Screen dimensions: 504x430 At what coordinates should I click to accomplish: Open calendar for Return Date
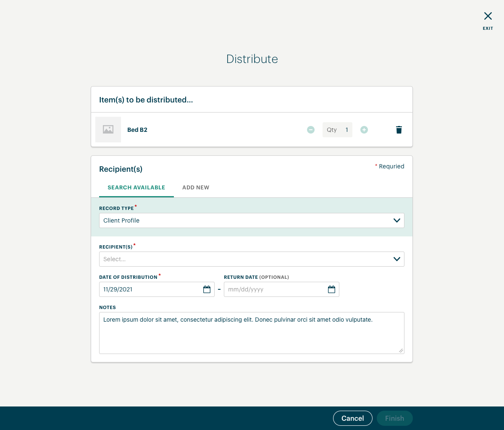coord(331,289)
